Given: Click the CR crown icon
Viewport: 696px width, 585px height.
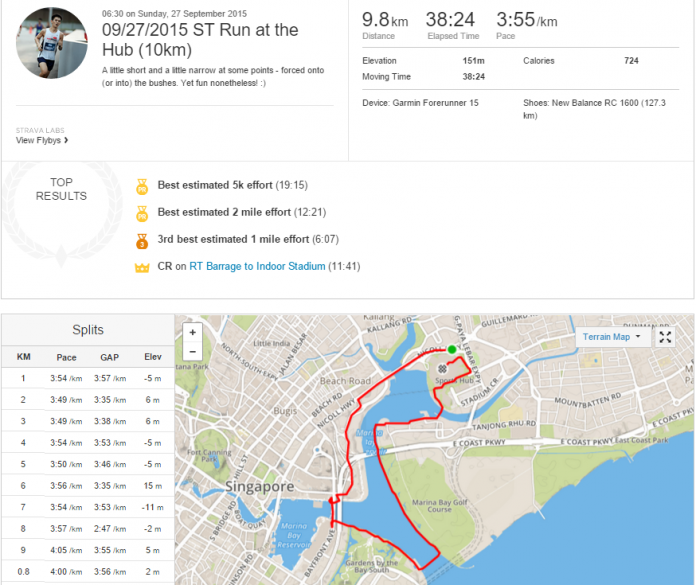Looking at the screenshot, I should [142, 267].
